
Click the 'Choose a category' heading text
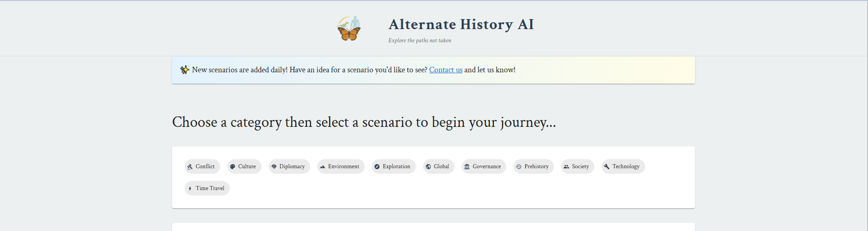[364, 122]
